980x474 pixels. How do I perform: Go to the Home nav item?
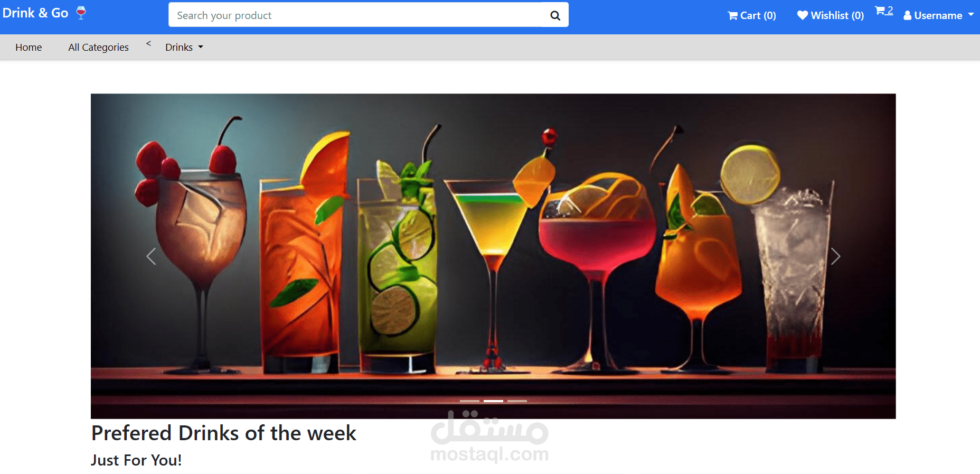(x=29, y=48)
